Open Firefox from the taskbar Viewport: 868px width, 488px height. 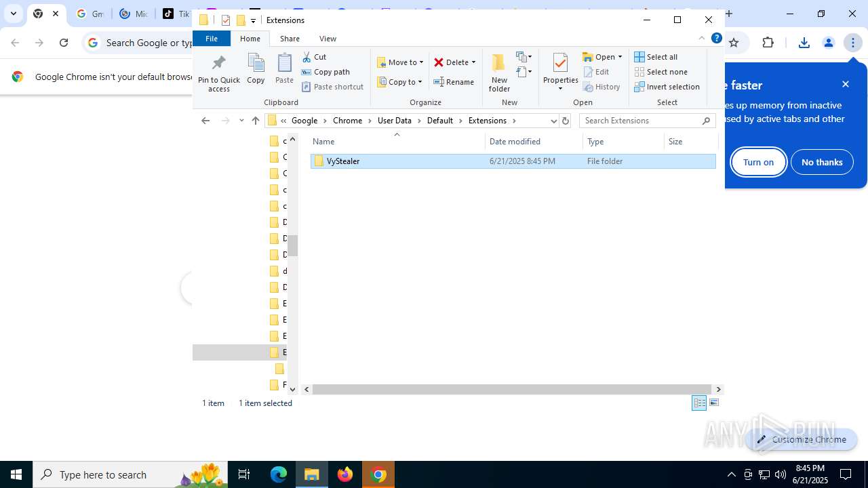click(x=345, y=474)
